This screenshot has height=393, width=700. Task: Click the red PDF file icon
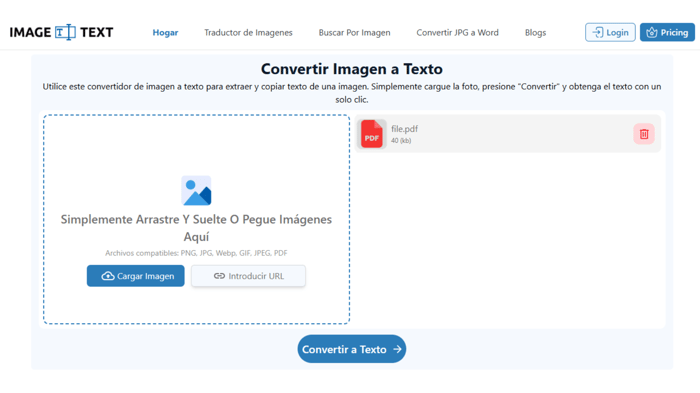(x=371, y=134)
